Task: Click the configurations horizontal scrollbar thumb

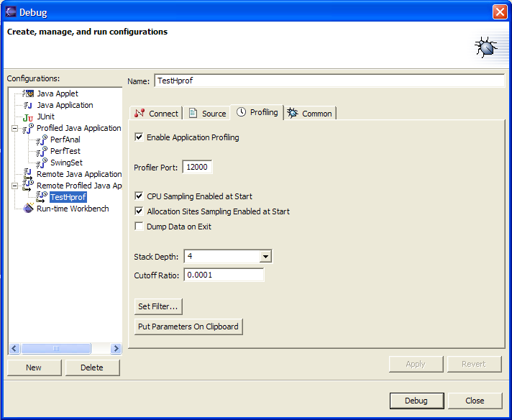Action: click(56, 349)
